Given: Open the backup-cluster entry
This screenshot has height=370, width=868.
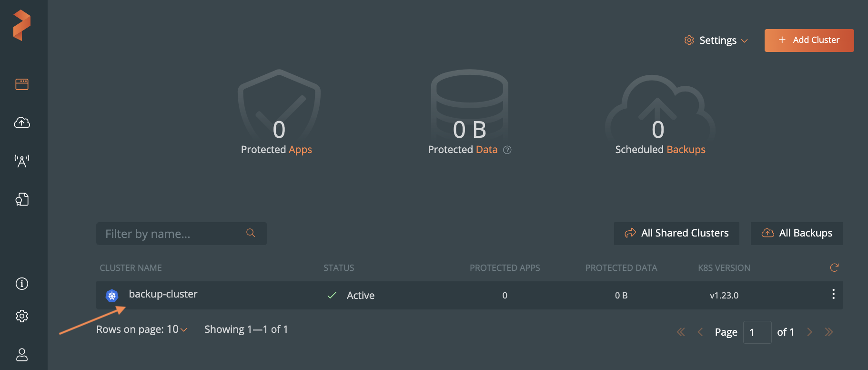Looking at the screenshot, I should coord(163,294).
